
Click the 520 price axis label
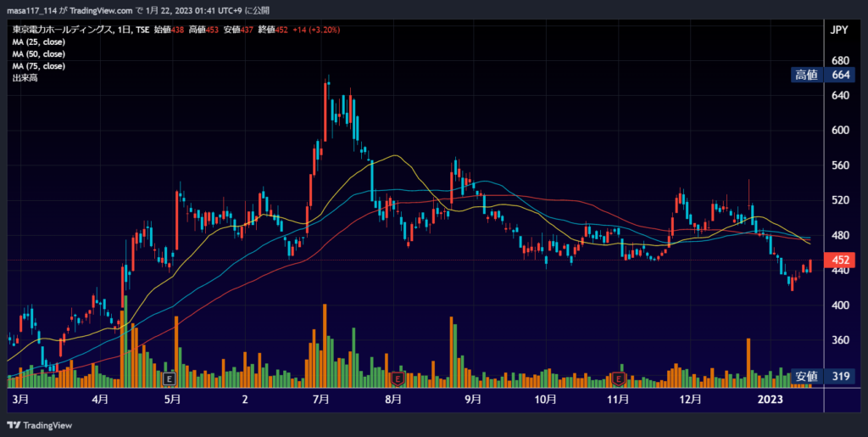coord(840,200)
